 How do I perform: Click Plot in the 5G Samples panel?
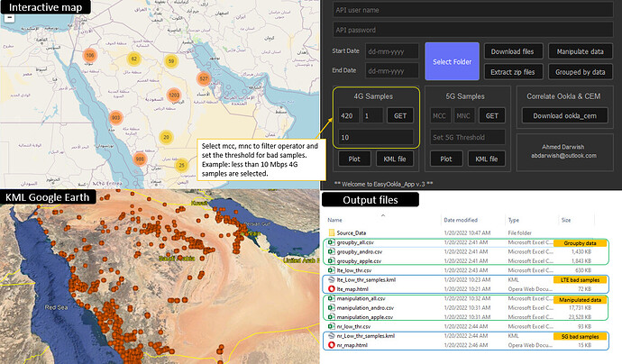pos(446,159)
